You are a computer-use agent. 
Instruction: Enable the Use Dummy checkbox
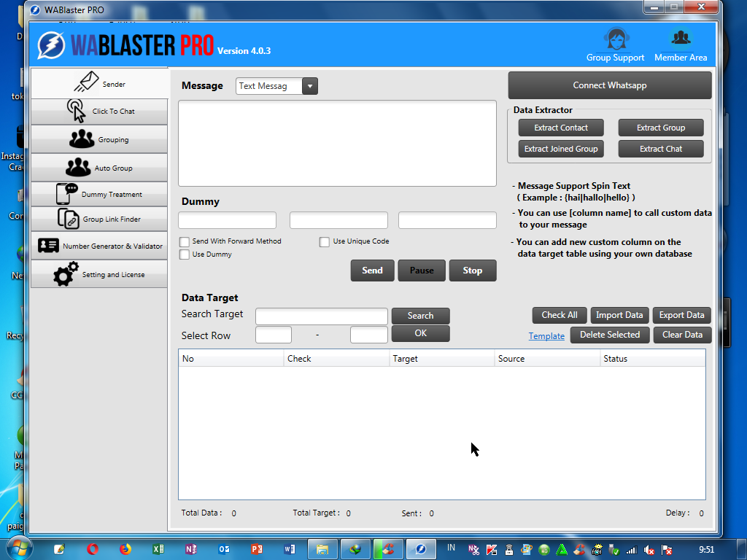pos(185,254)
